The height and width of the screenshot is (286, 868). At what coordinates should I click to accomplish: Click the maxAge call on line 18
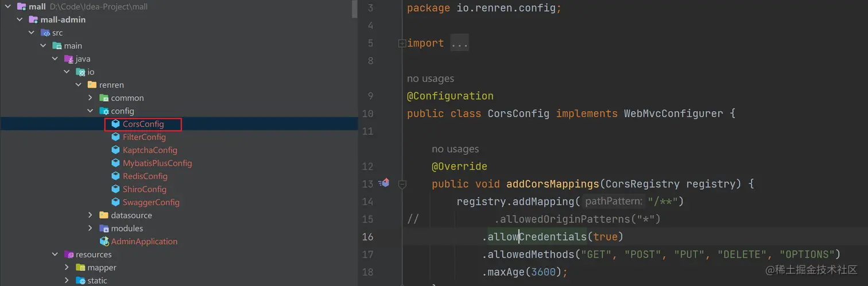[x=506, y=272]
